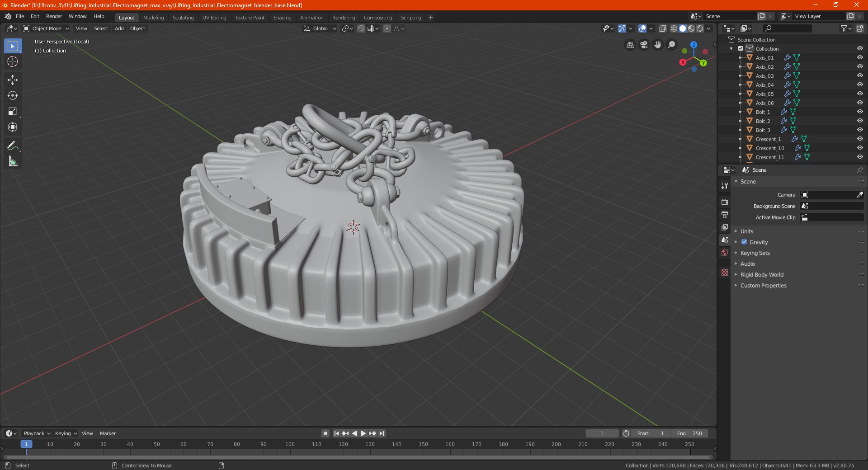Viewport: 868px width, 470px height.
Task: Select the Transform tool
Action: point(13,127)
